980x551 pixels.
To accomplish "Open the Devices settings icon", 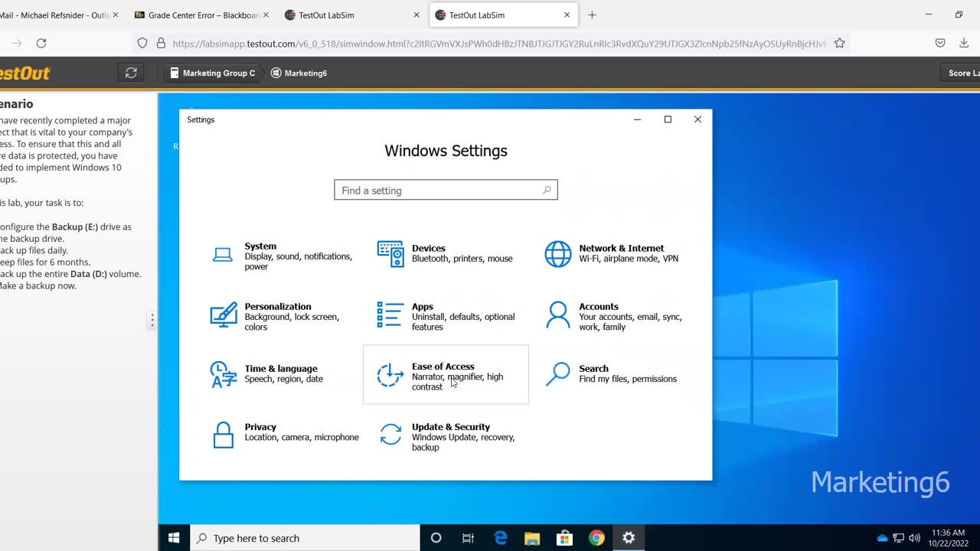I will coord(390,254).
